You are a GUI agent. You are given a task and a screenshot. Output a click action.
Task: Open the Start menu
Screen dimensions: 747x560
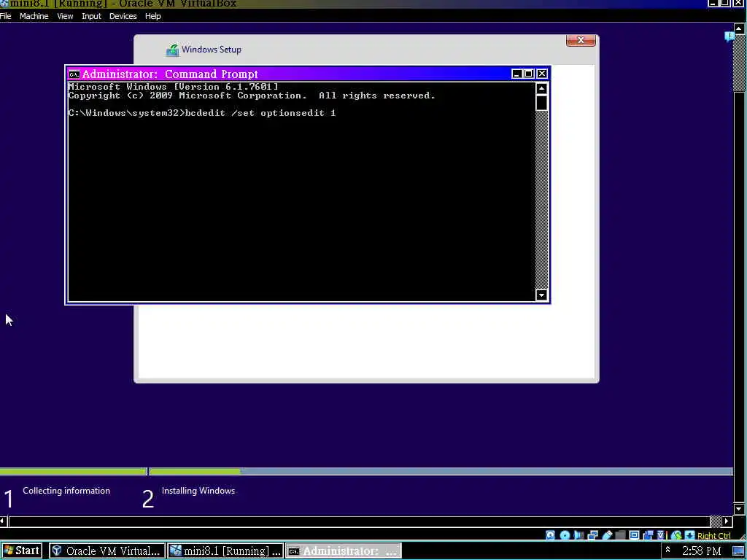point(21,551)
